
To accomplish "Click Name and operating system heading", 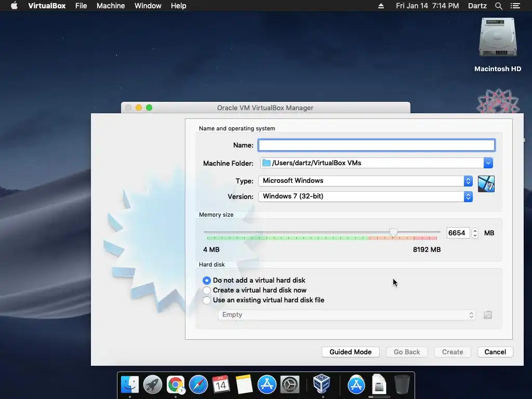I will tap(237, 129).
